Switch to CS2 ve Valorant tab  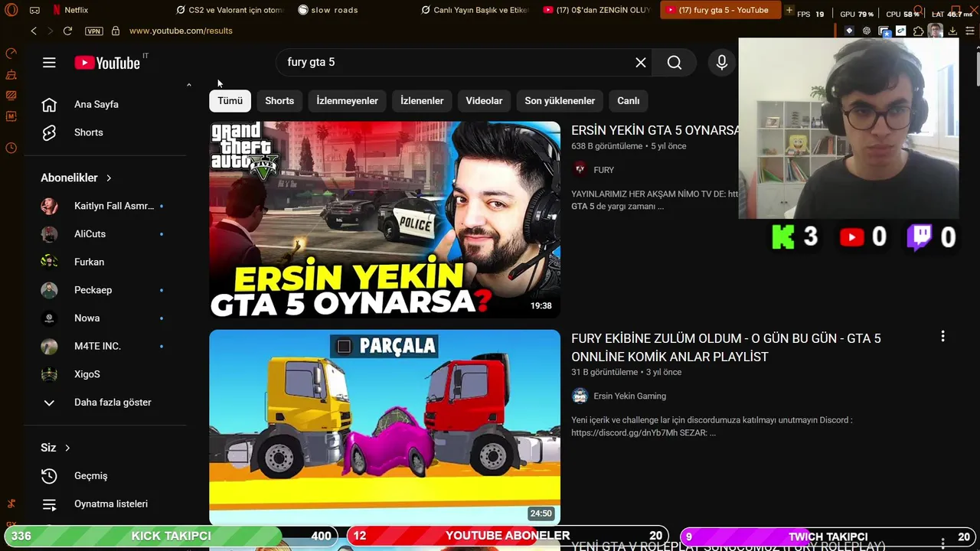(229, 10)
